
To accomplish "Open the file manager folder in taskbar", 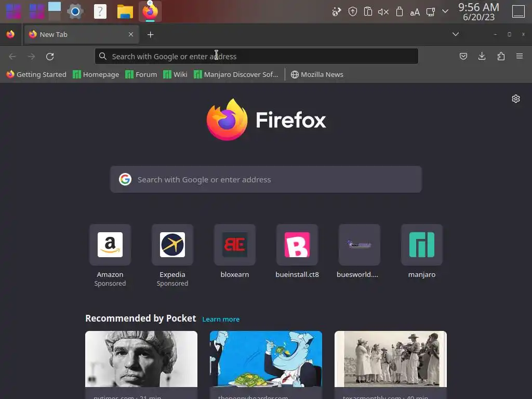I will point(125,11).
